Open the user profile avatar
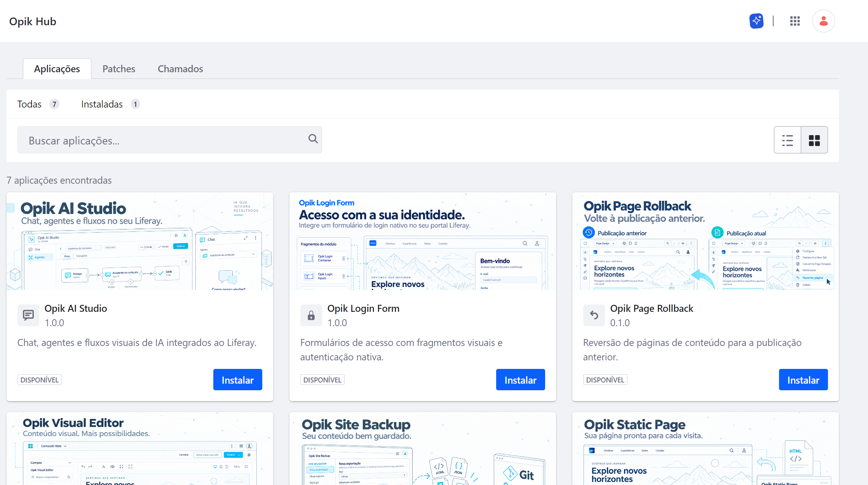 click(x=823, y=21)
